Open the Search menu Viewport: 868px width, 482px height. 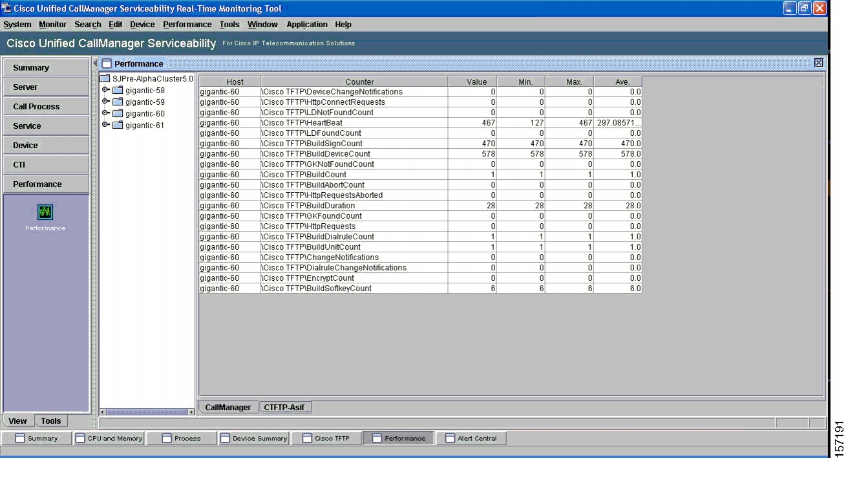click(88, 25)
